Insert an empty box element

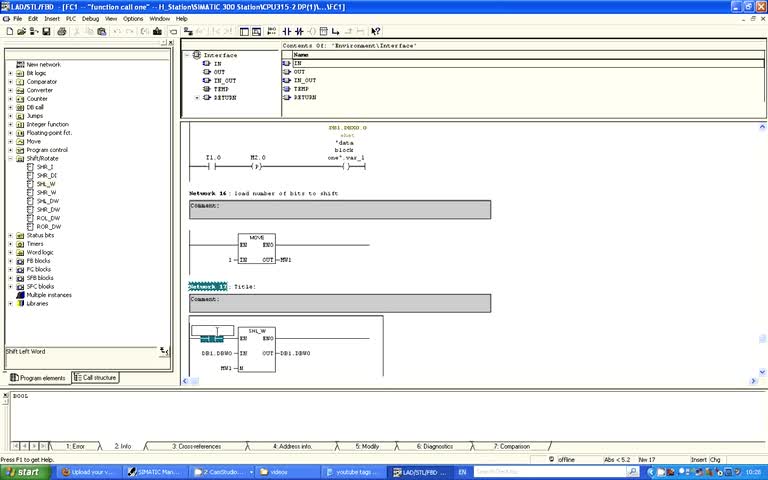323,31
